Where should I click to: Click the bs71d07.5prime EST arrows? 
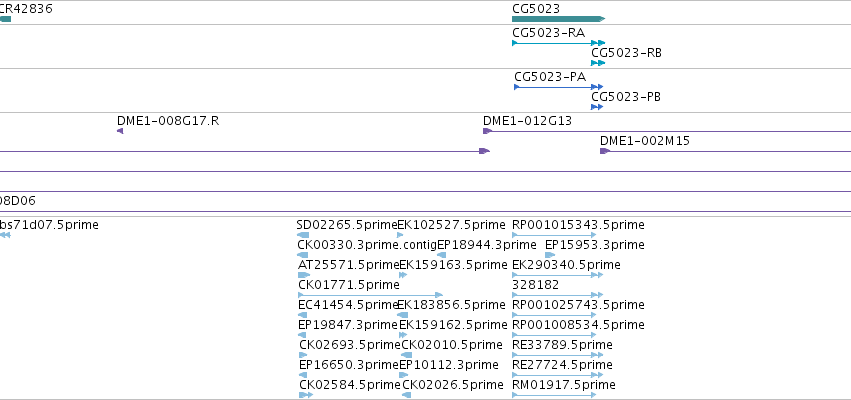click(5, 235)
